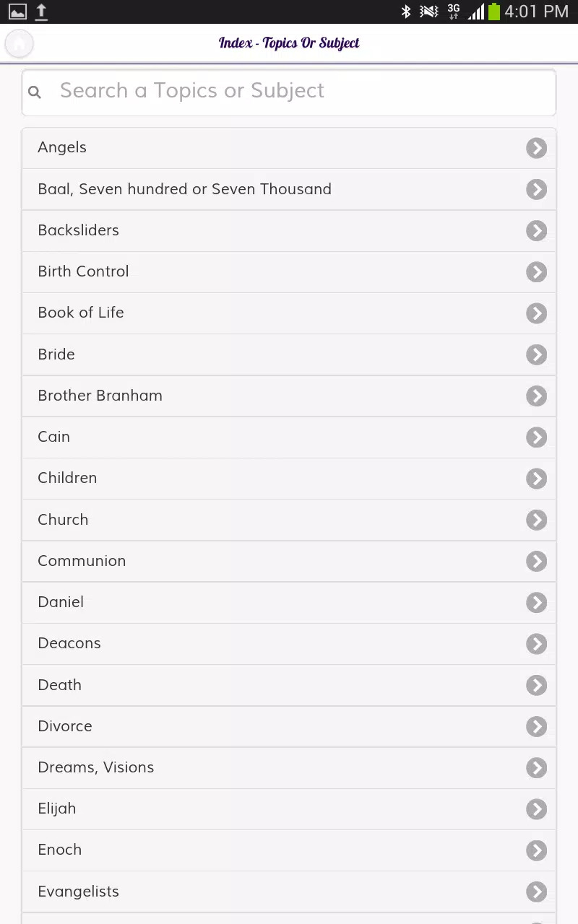Expand the Divorce topic chevron
Viewport: 578px width, 924px height.
point(536,727)
